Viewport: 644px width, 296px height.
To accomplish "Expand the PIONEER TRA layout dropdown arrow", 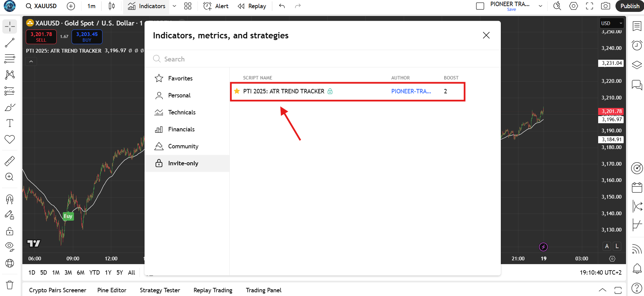I will coord(541,6).
